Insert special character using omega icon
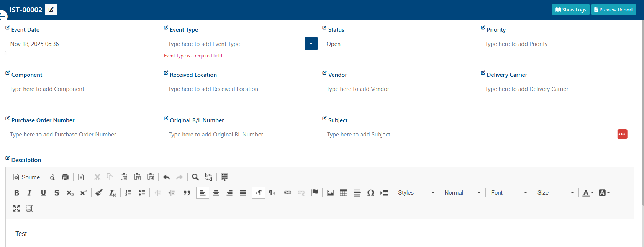This screenshot has width=644, height=247. (370, 193)
